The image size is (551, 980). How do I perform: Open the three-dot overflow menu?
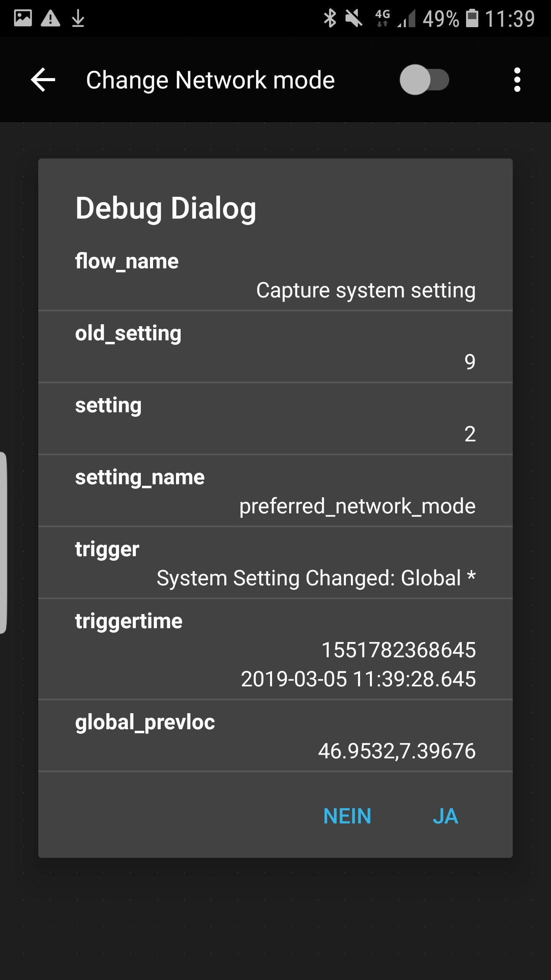click(517, 80)
